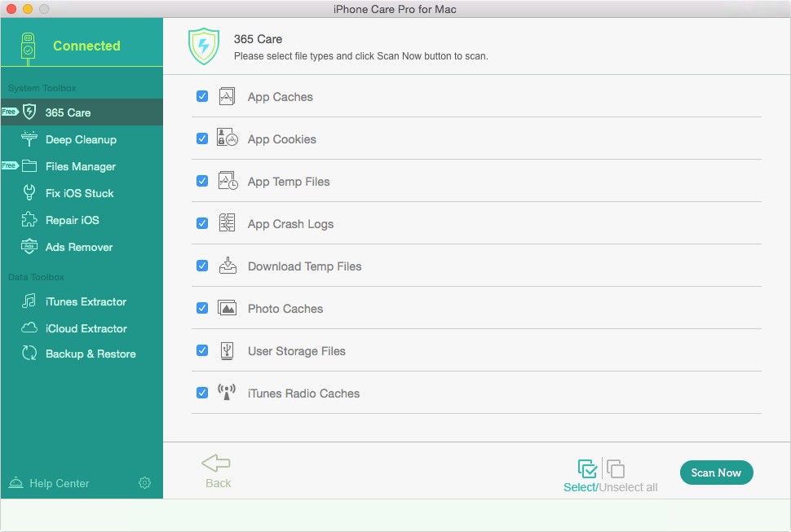Viewport: 791px width, 532px height.
Task: Open Backup & Restore
Action: 82,354
